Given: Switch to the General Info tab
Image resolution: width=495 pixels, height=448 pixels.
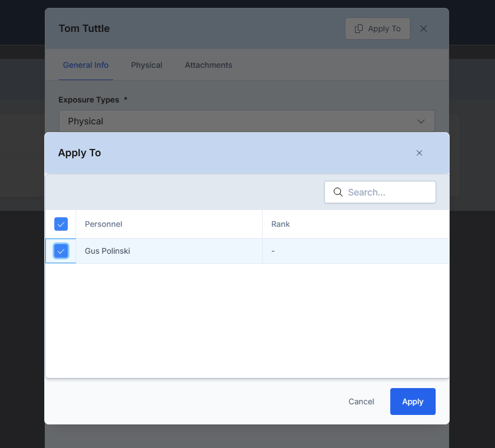Looking at the screenshot, I should pos(86,65).
